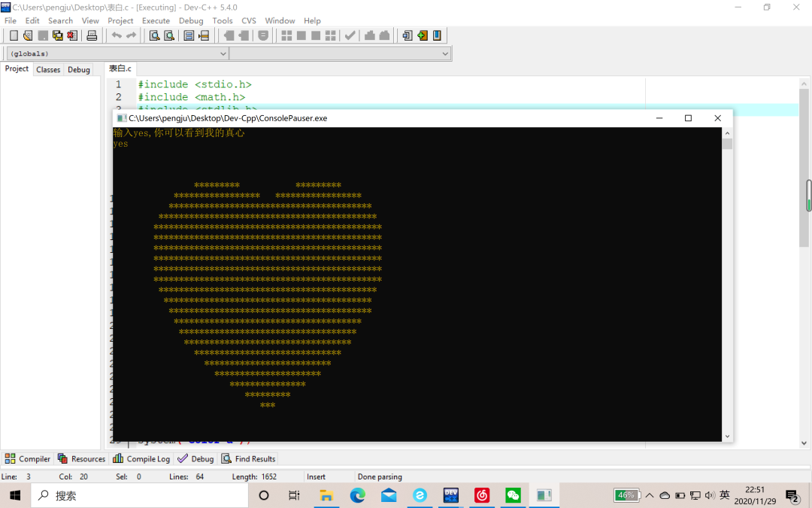Click the editor scrollbar down arrow
812x508 pixels.
pyautogui.click(x=804, y=443)
